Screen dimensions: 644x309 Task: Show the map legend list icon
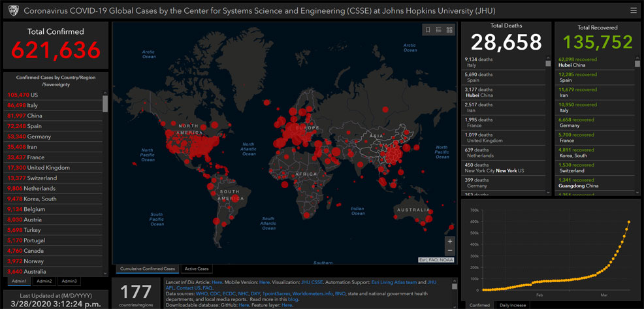point(439,29)
